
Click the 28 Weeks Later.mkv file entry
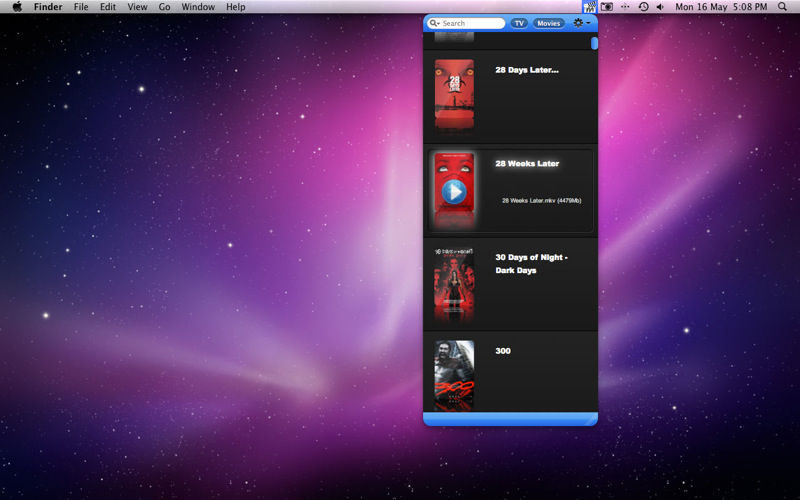click(541, 201)
